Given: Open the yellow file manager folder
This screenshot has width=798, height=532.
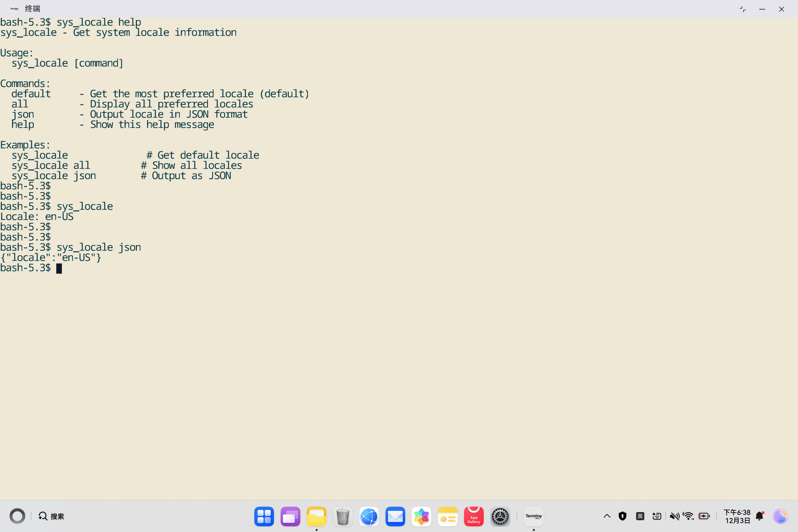Looking at the screenshot, I should click(x=316, y=516).
